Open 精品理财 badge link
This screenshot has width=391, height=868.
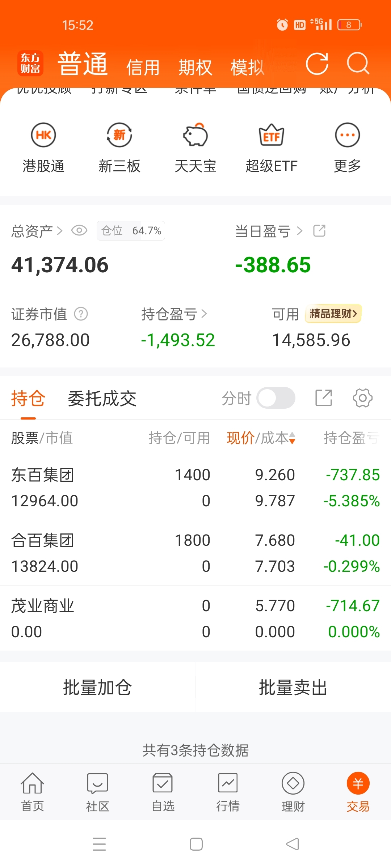point(333,314)
